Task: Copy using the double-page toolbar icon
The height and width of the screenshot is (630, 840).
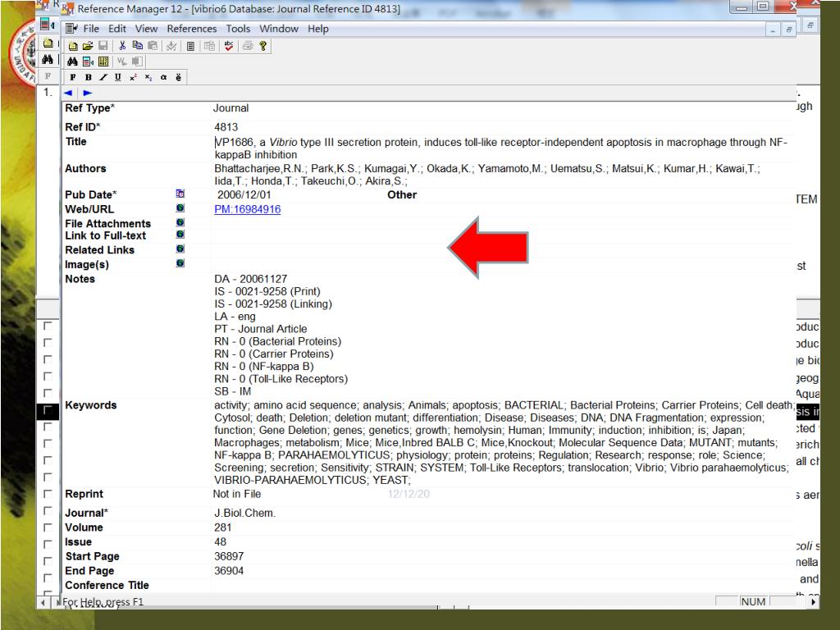Action: pyautogui.click(x=137, y=46)
